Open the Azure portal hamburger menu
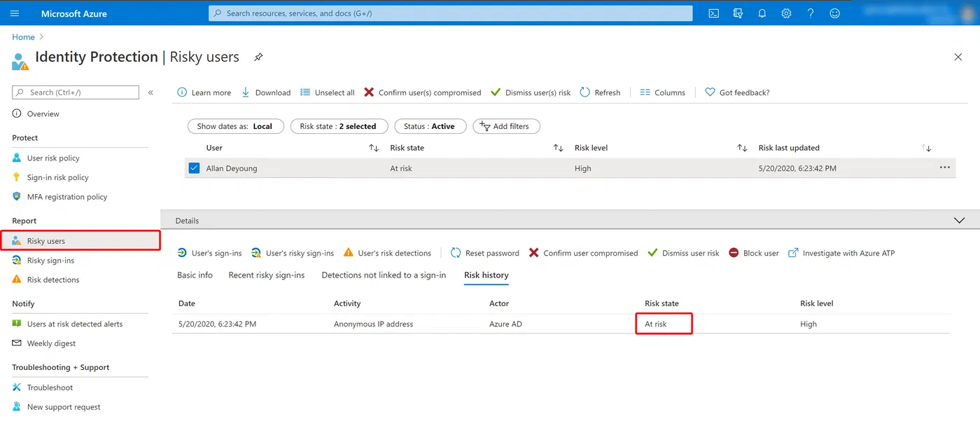This screenshot has width=980, height=426. click(15, 13)
